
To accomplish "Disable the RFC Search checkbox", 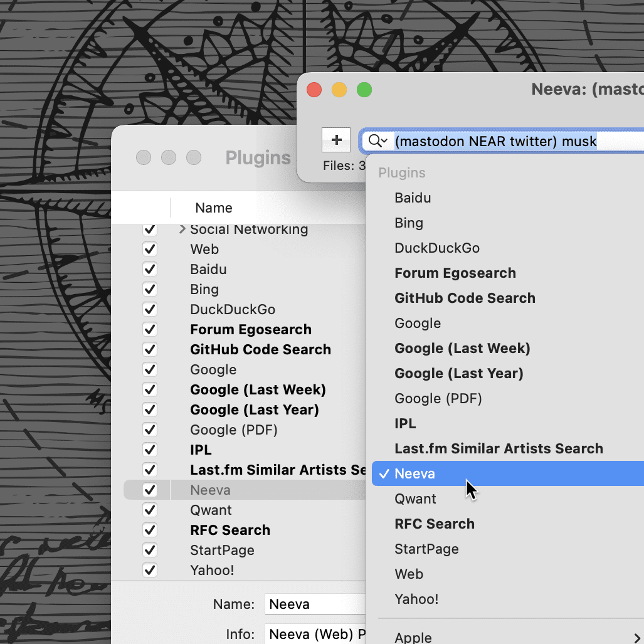I will 150,531.
